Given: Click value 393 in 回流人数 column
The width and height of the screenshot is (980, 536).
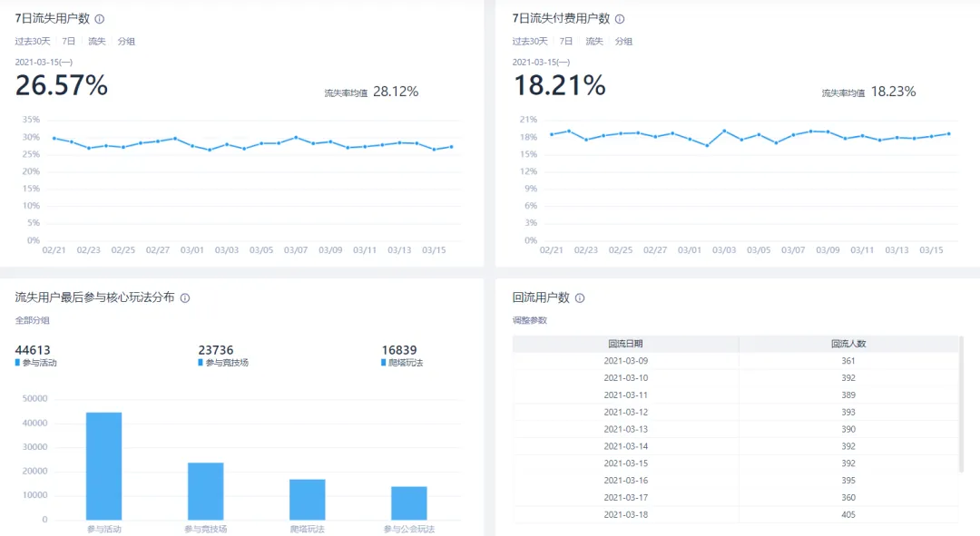Looking at the screenshot, I should (x=848, y=413).
